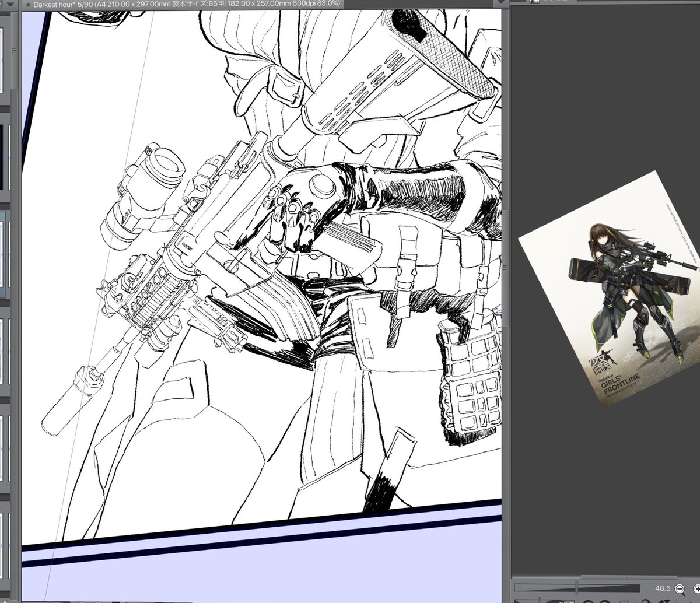Click the 48.5 zoom value in Sub View

(663, 588)
